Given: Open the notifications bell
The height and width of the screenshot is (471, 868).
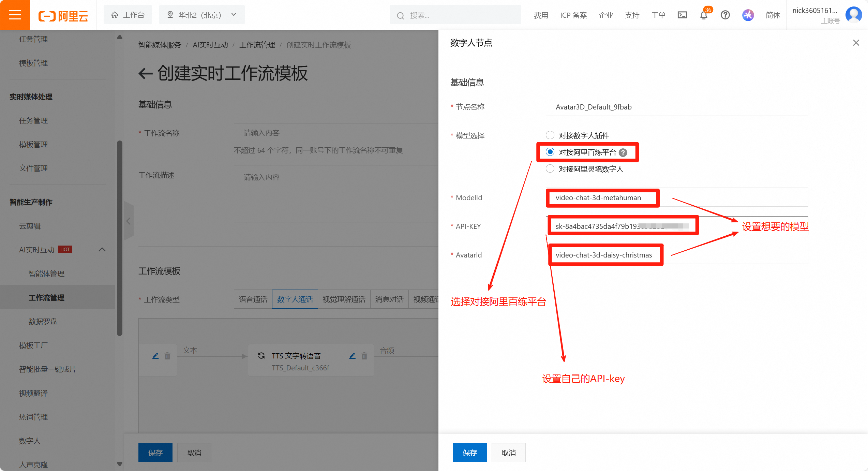Looking at the screenshot, I should 703,15.
